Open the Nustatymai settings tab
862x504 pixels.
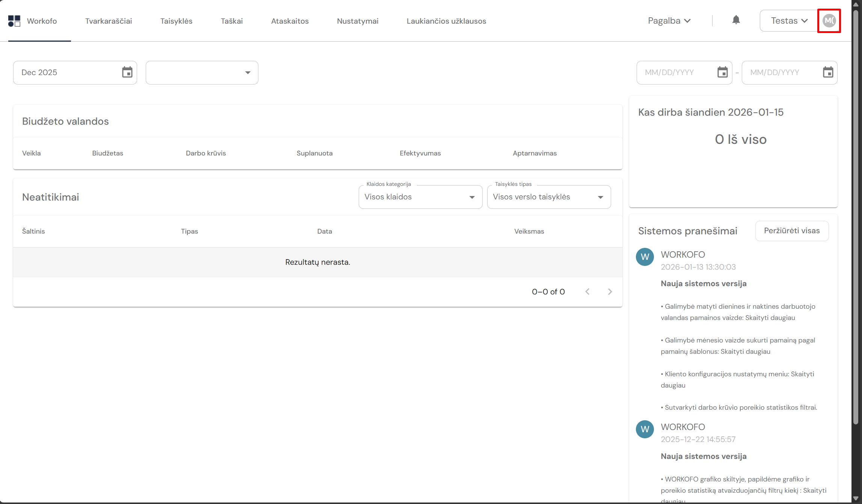(358, 21)
